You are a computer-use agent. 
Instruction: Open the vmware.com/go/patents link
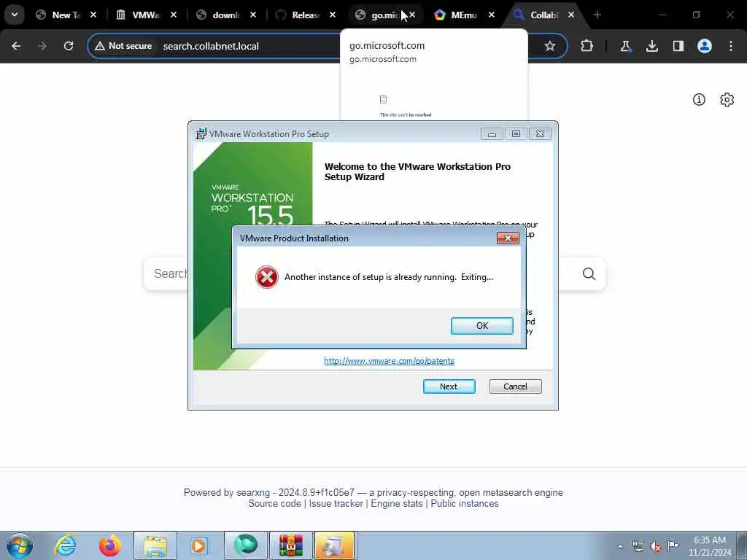coord(389,361)
